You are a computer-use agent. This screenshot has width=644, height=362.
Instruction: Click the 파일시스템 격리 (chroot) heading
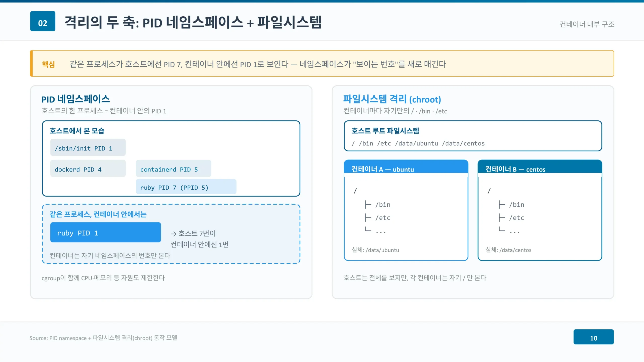[392, 99]
